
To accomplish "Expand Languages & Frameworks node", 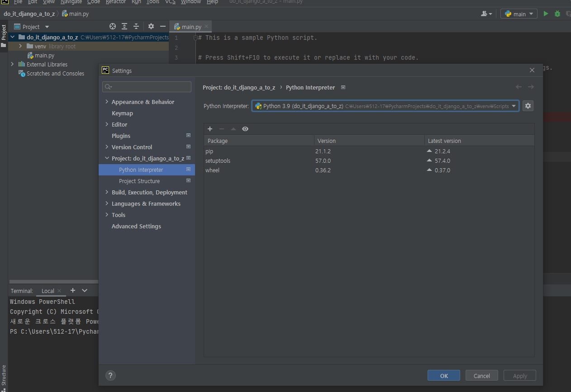I will (x=107, y=203).
